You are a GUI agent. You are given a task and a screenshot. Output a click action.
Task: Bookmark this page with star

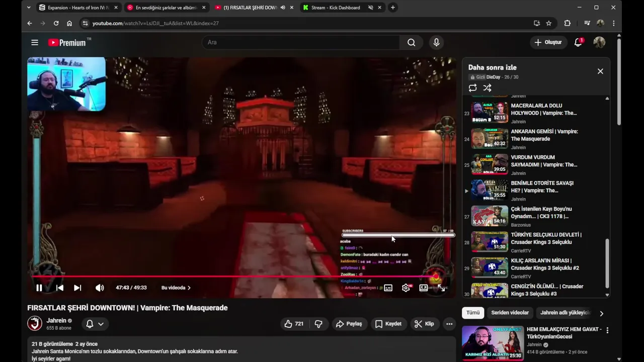[x=549, y=23]
